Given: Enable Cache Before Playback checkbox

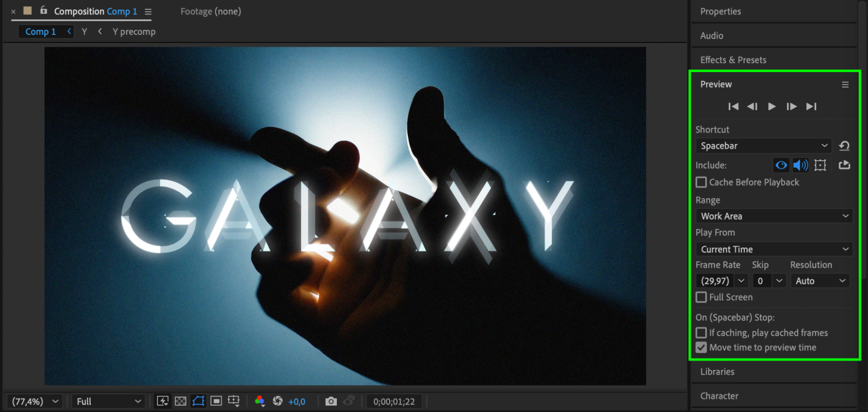Looking at the screenshot, I should tap(701, 182).
